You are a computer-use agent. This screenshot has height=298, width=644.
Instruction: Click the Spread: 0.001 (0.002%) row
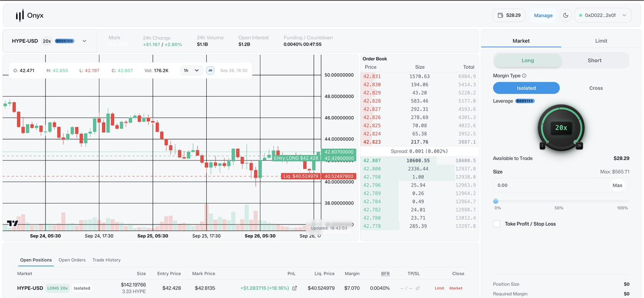tap(419, 151)
